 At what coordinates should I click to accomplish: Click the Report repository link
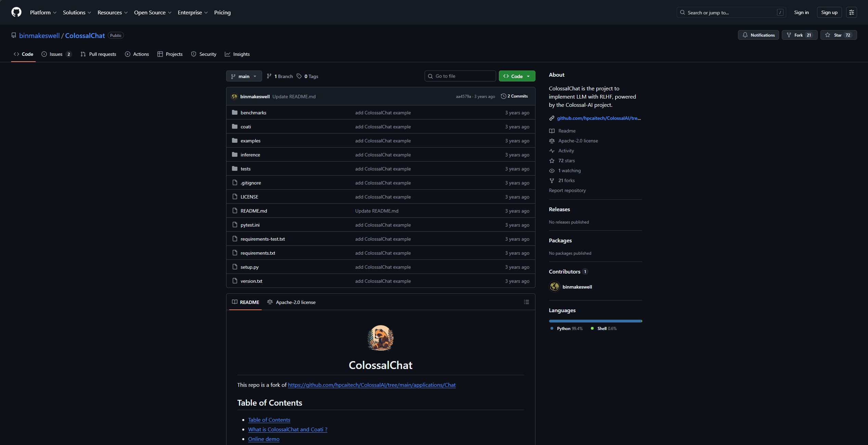click(567, 190)
